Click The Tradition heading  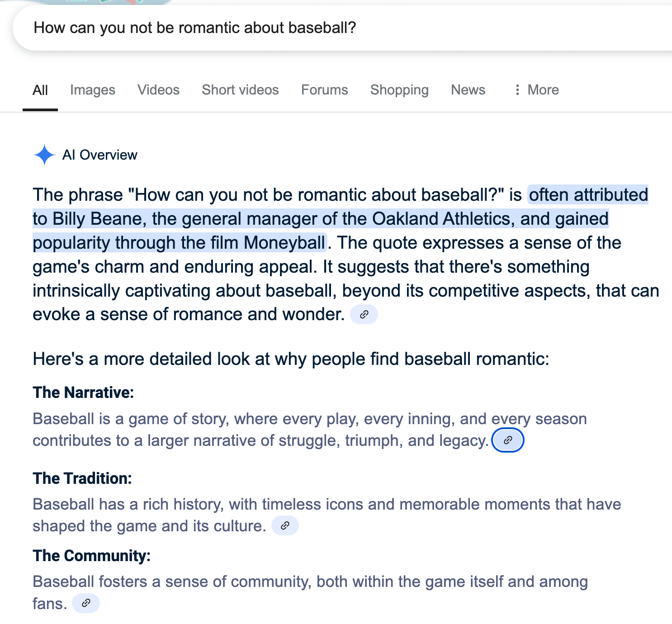(82, 478)
